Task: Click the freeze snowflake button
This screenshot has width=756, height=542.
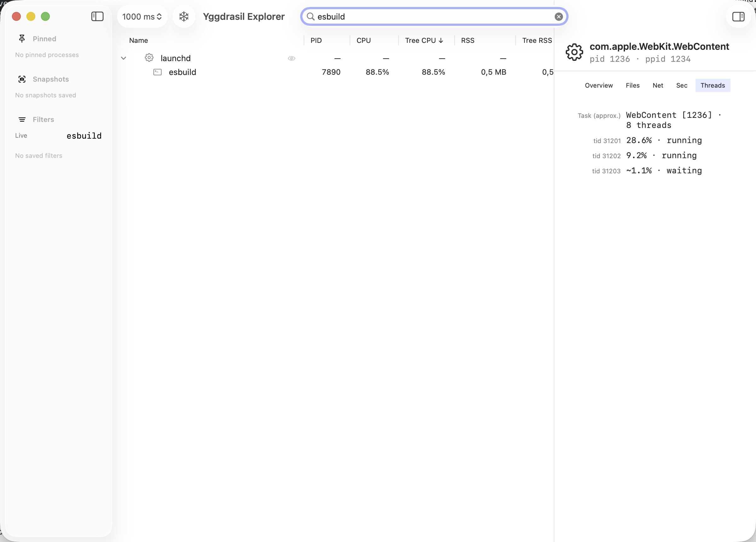Action: pos(184,16)
